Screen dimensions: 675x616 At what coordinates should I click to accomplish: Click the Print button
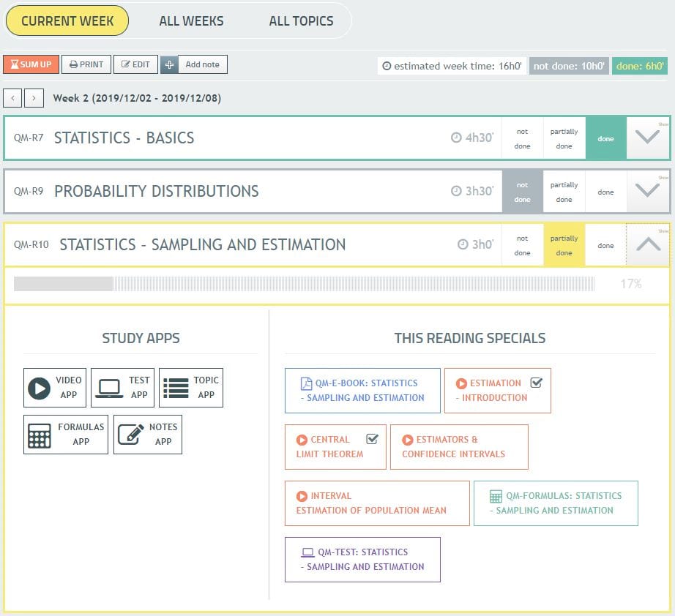pyautogui.click(x=86, y=64)
